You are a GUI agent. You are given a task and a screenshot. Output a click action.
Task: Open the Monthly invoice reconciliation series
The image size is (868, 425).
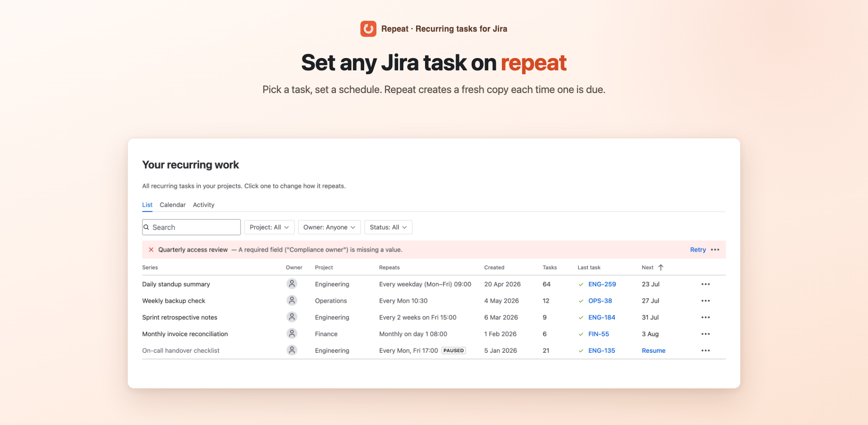point(185,334)
